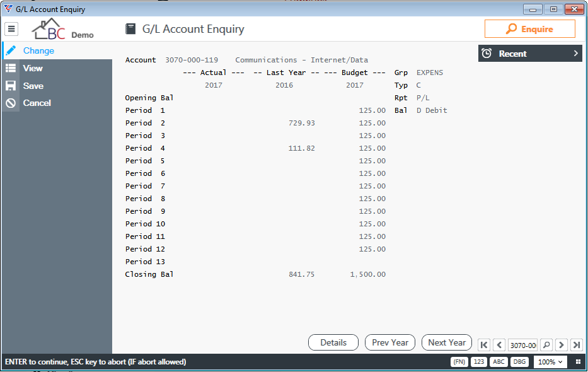Toggle the (FN) status indicator

click(459, 362)
